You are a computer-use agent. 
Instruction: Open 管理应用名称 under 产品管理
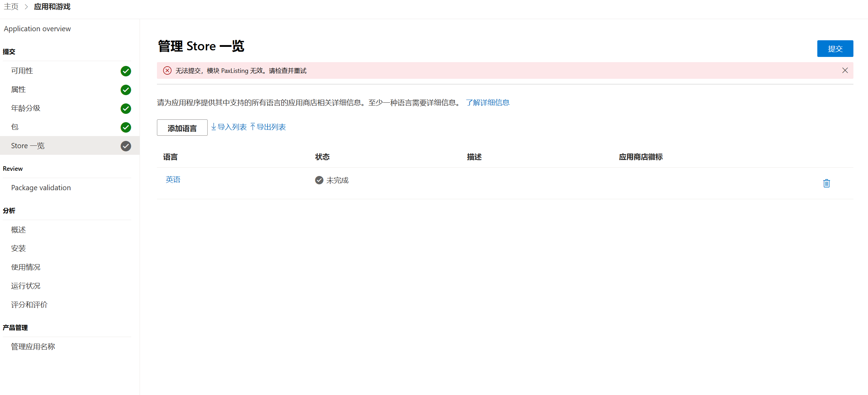(33, 347)
